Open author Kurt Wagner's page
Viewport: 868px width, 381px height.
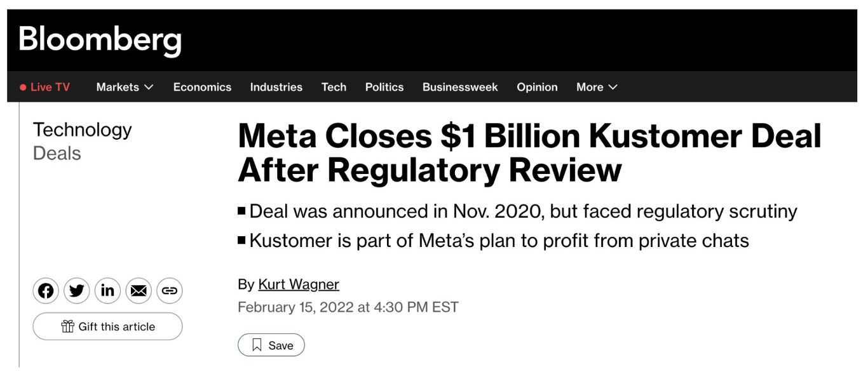coord(298,284)
